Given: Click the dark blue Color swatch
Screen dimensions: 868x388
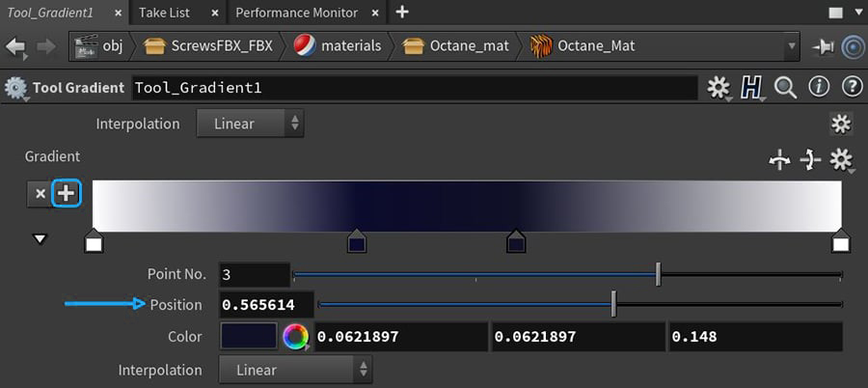Looking at the screenshot, I should [x=248, y=337].
